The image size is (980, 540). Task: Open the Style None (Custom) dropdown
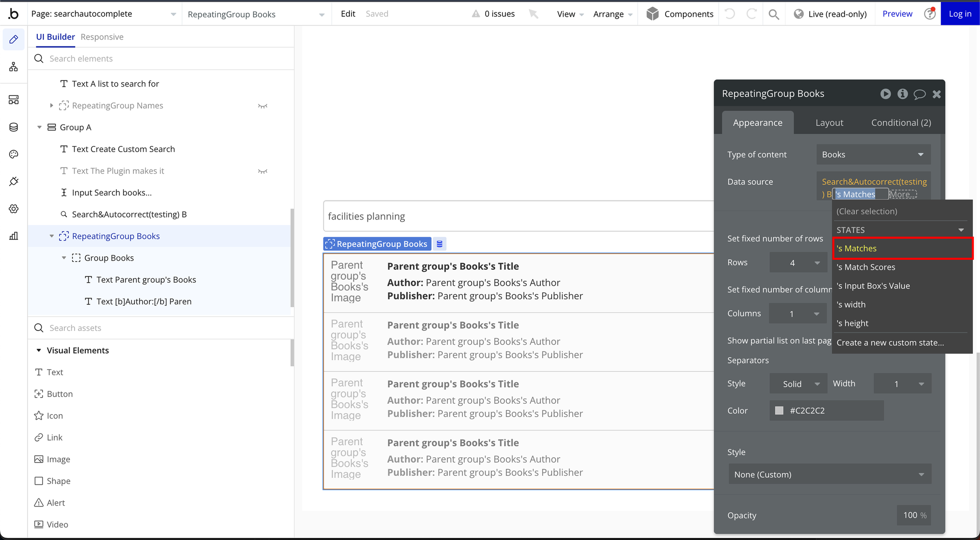pyautogui.click(x=829, y=474)
